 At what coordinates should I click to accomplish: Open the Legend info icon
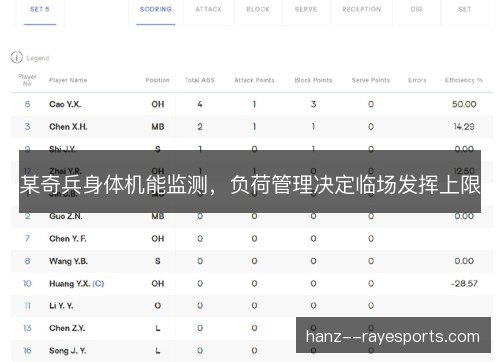pos(16,57)
